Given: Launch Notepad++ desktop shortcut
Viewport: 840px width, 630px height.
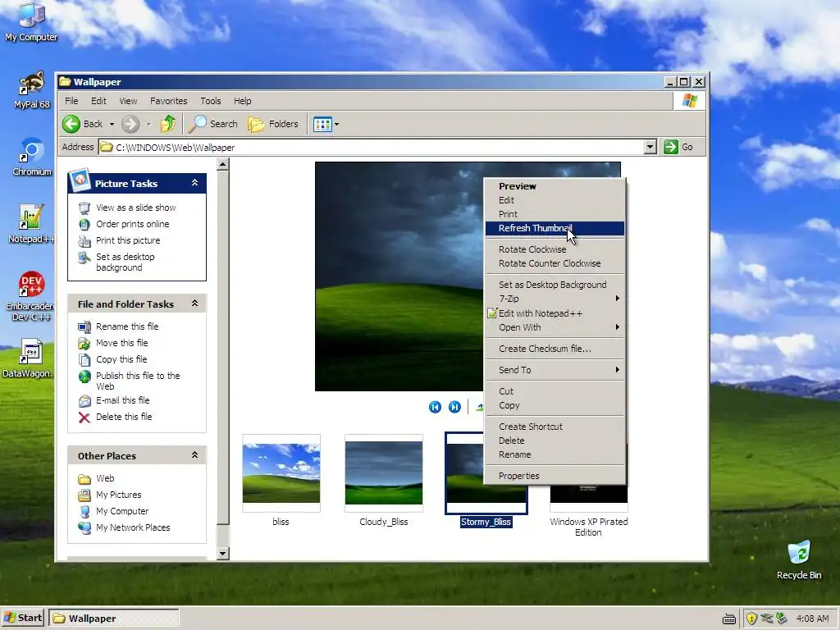Looking at the screenshot, I should 31,224.
